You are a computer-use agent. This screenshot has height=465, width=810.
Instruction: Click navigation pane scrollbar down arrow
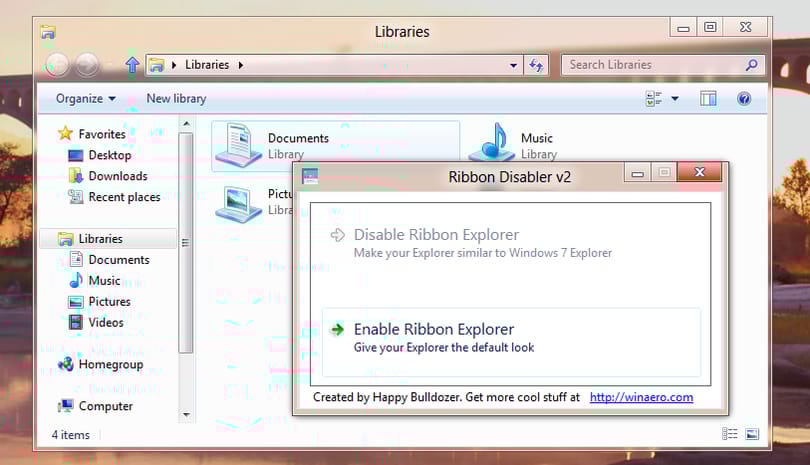point(186,414)
